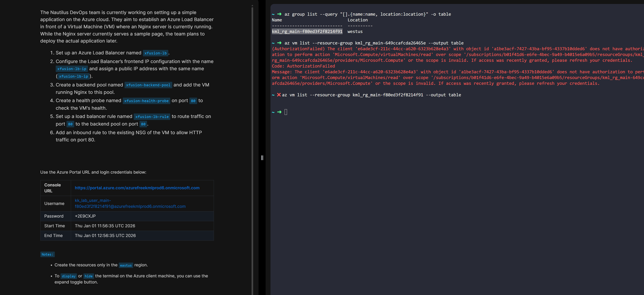644x295 pixels.
Task: Click green arrow before az group list
Action: point(279,14)
